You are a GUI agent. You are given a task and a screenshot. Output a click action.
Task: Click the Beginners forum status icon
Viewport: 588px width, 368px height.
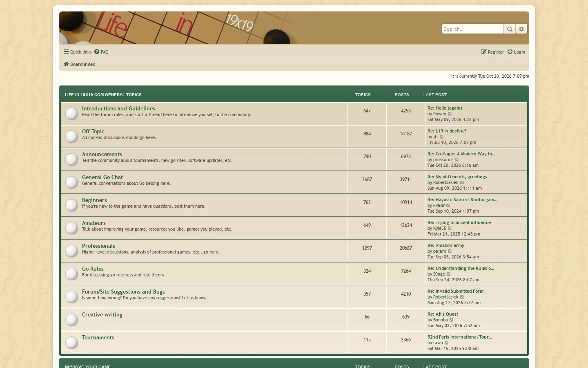71,205
